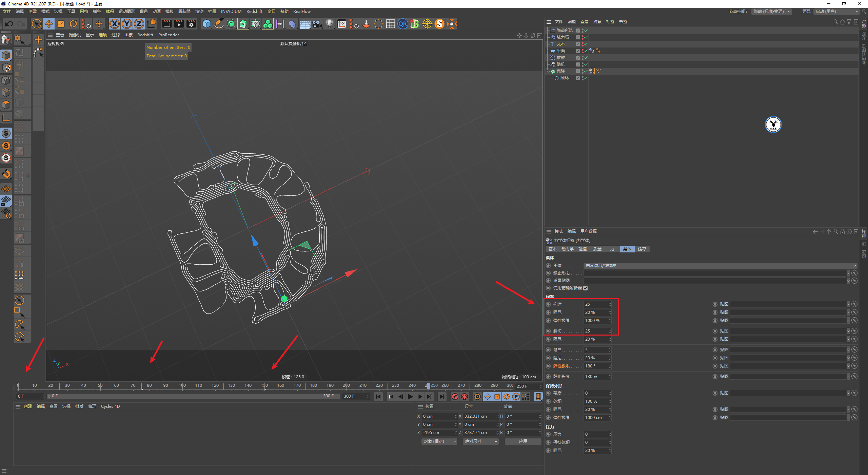Open Edit Render Settings clapperboard gear icon
Image resolution: width=868 pixels, height=475 pixels.
click(191, 24)
